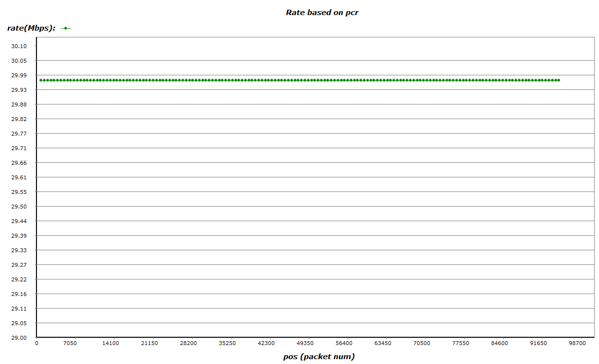The image size is (599, 364).
Task: Click the 56400 x-axis label
Action: point(344,344)
